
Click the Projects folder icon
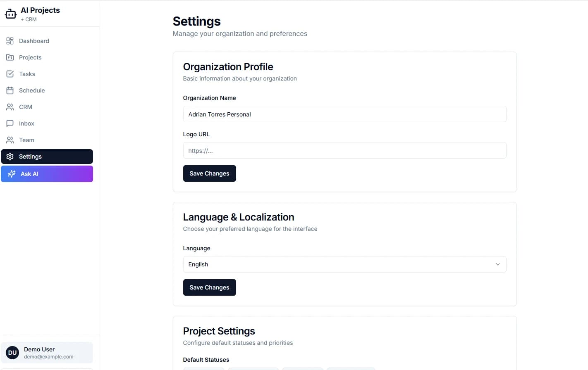click(x=10, y=57)
